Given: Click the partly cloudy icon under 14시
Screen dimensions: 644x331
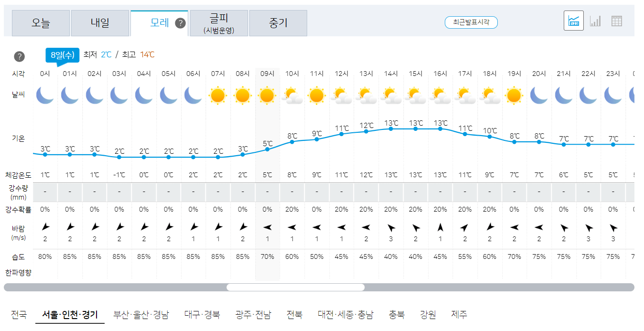Looking at the screenshot, I should point(391,95).
